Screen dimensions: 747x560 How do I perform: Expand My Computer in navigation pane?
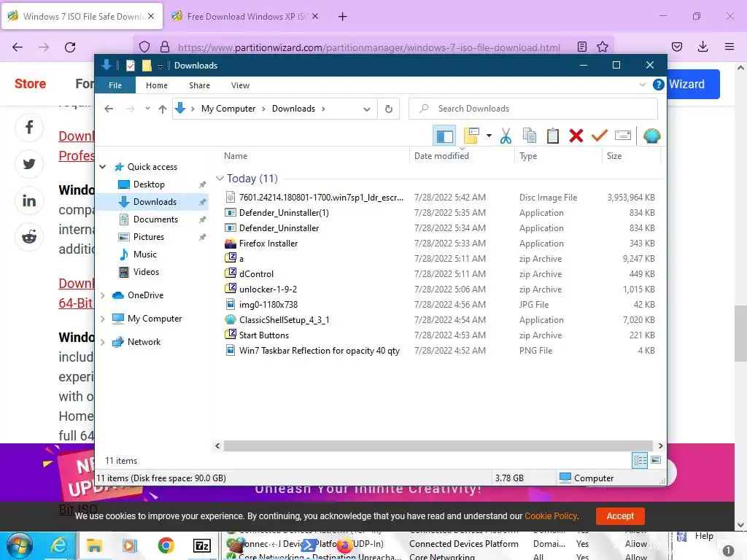[x=102, y=319]
